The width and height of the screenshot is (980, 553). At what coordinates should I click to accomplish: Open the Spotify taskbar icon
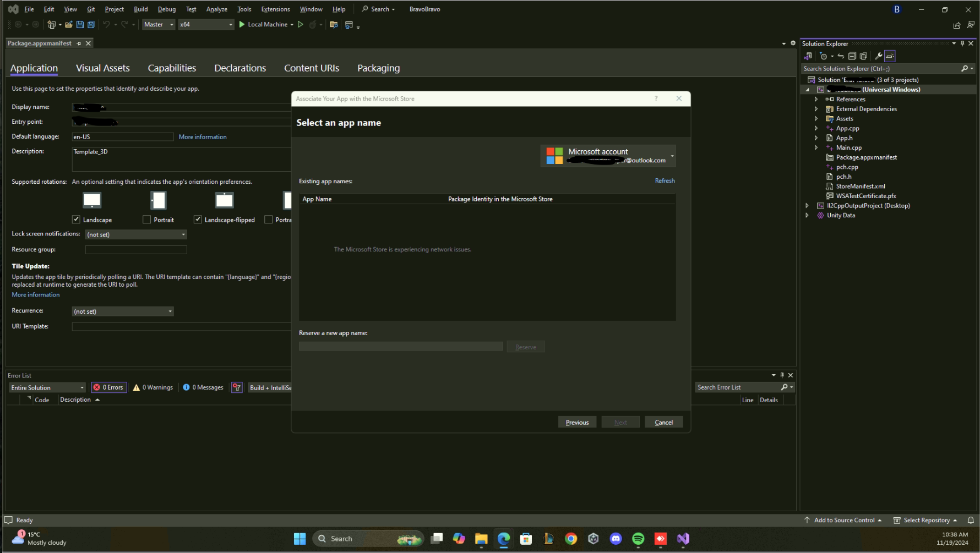click(x=638, y=539)
